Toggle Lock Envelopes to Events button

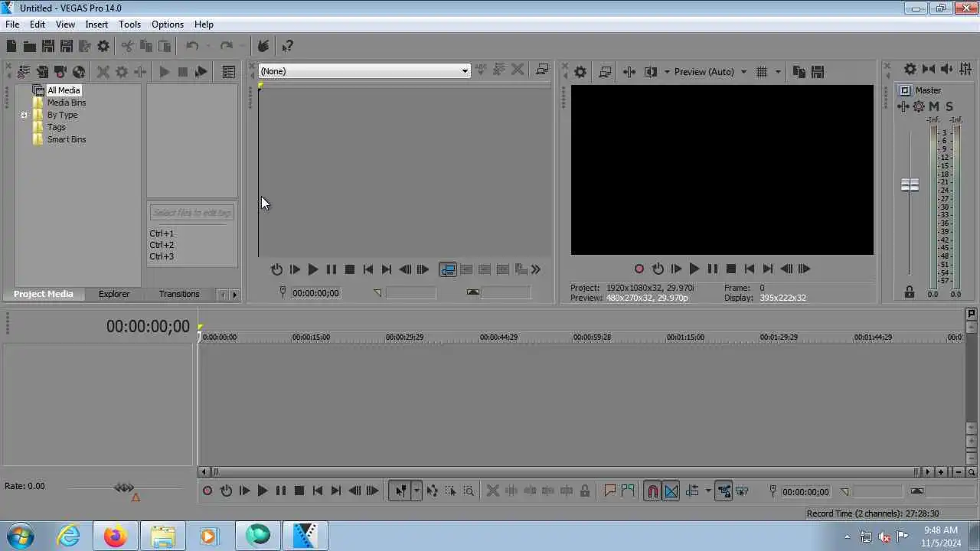[724, 491]
